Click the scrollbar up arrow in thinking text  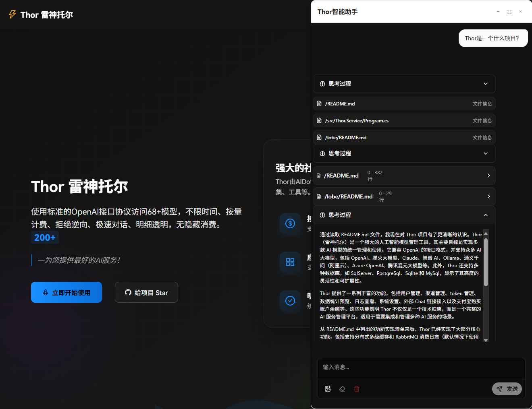pyautogui.click(x=486, y=233)
